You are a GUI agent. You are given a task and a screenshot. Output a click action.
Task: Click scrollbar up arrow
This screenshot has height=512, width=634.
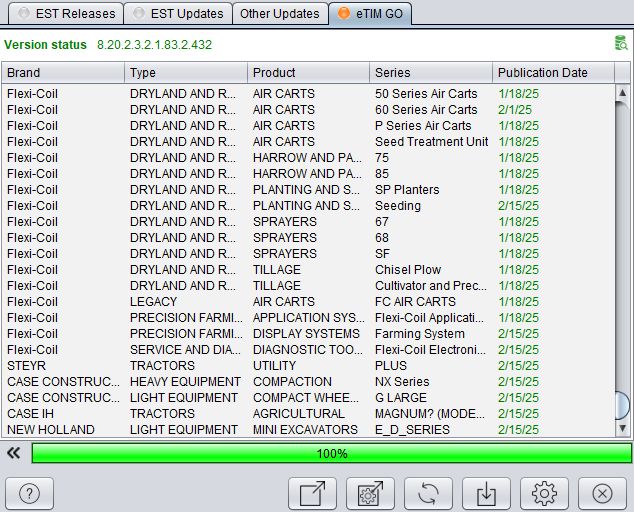coord(623,93)
